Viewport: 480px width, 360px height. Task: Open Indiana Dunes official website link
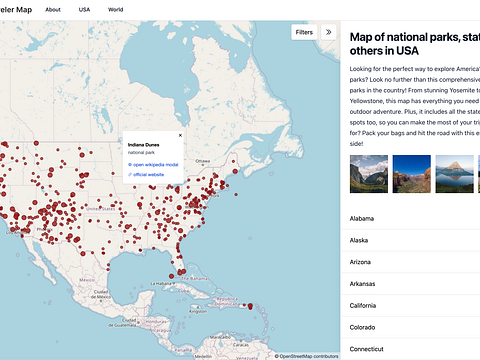click(146, 175)
